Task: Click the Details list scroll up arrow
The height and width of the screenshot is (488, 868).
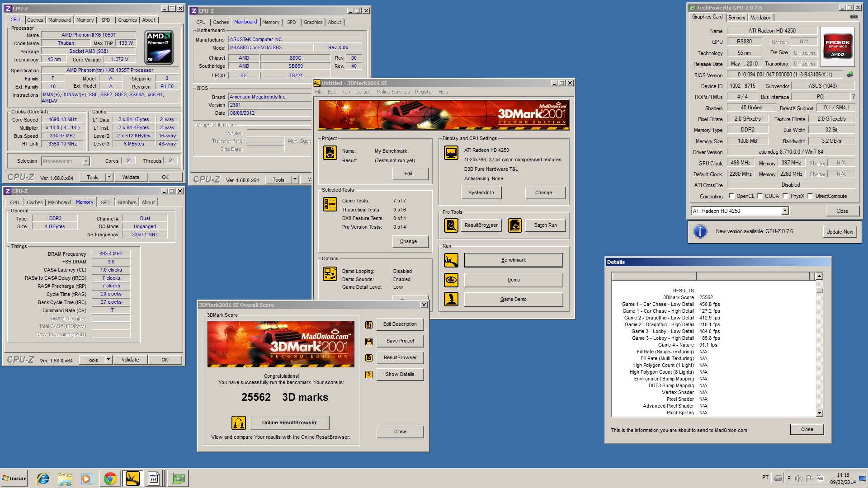Action: (x=819, y=276)
